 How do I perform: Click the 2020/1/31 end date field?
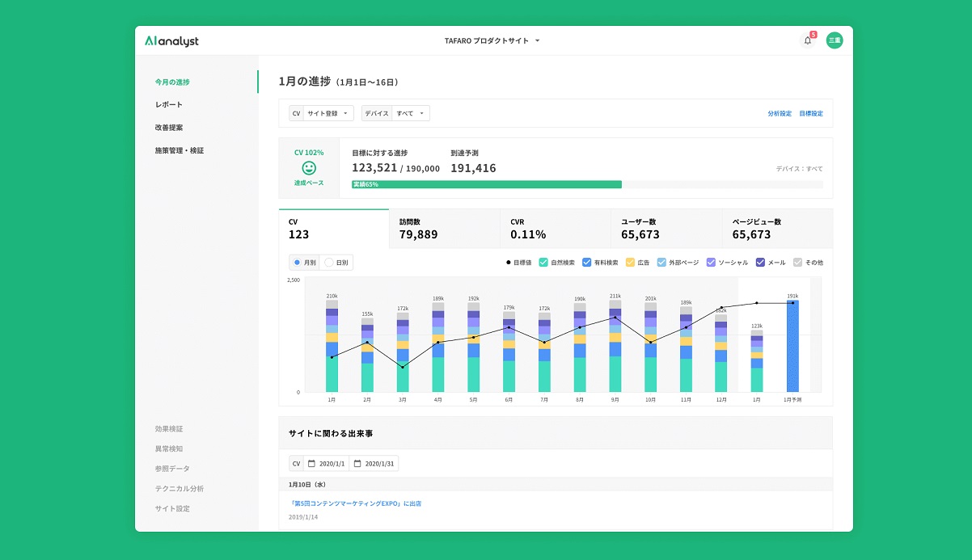coord(374,464)
